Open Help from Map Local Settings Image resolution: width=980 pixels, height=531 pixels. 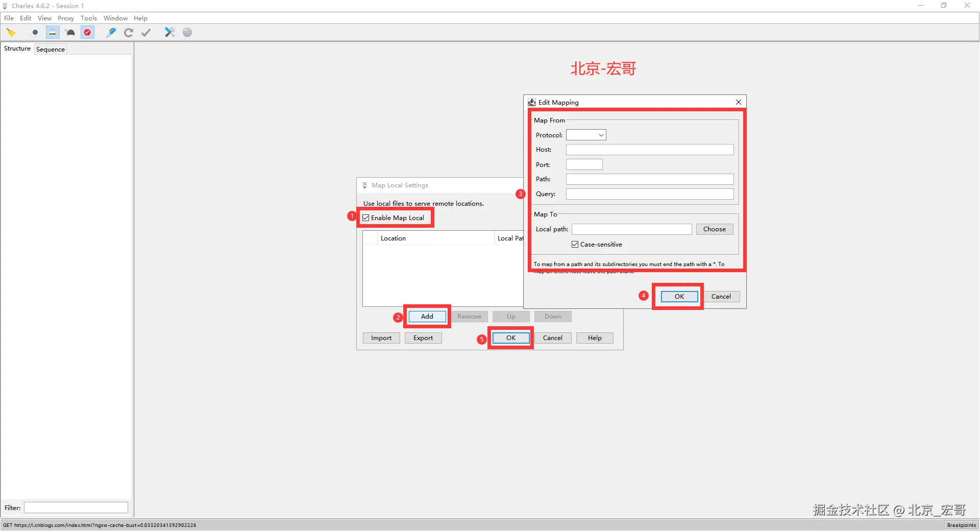[x=595, y=338]
